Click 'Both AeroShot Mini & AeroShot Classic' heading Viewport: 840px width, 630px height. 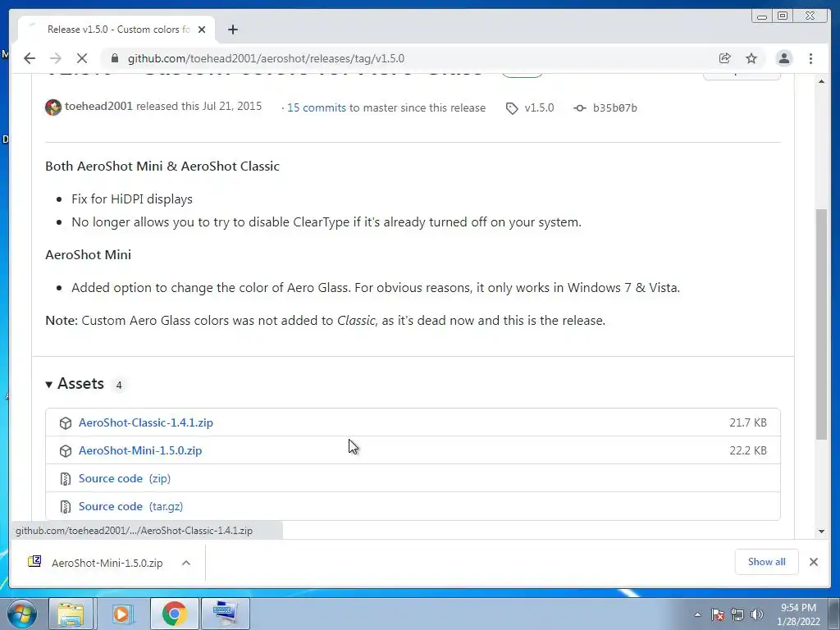pos(162,166)
